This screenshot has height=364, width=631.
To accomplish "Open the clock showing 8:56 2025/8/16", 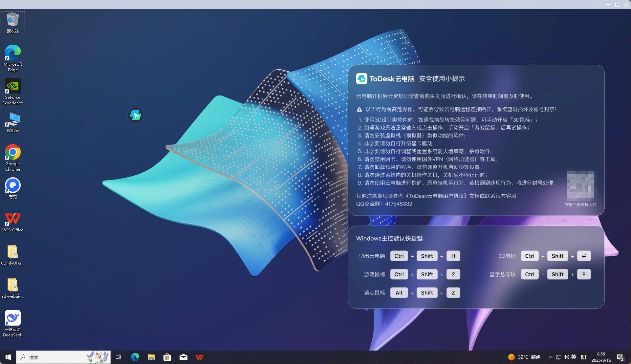I will pos(601,357).
